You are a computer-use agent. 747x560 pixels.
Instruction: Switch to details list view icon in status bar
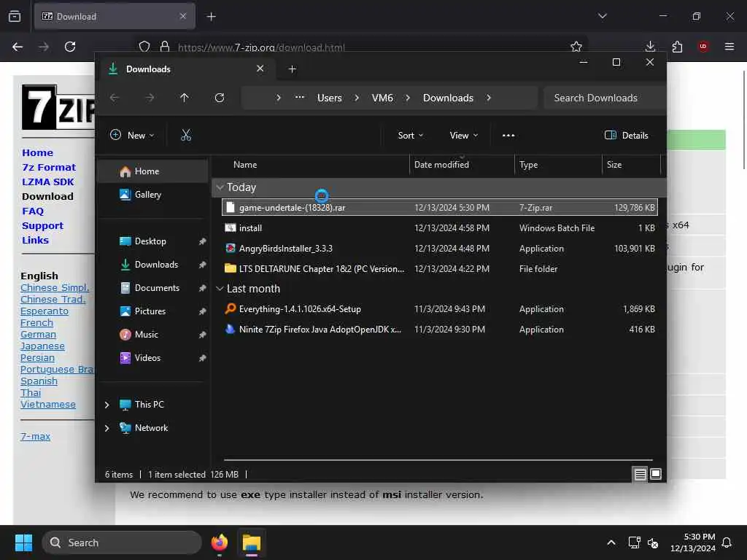(x=640, y=474)
